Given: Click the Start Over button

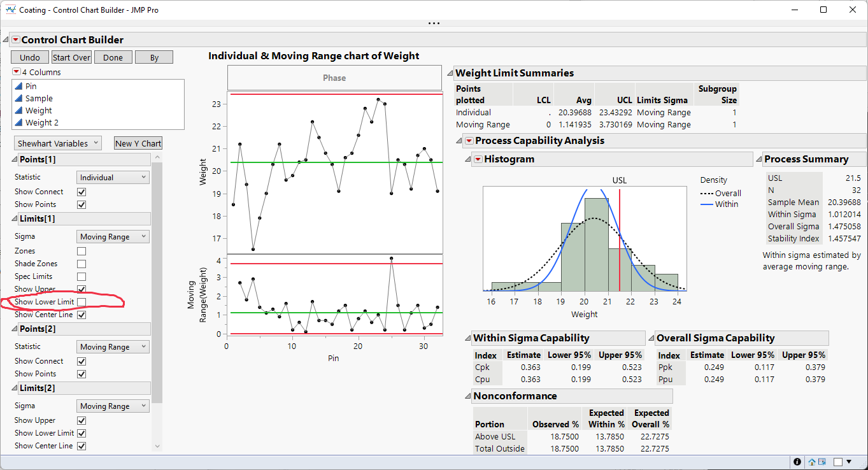Looking at the screenshot, I should 71,57.
